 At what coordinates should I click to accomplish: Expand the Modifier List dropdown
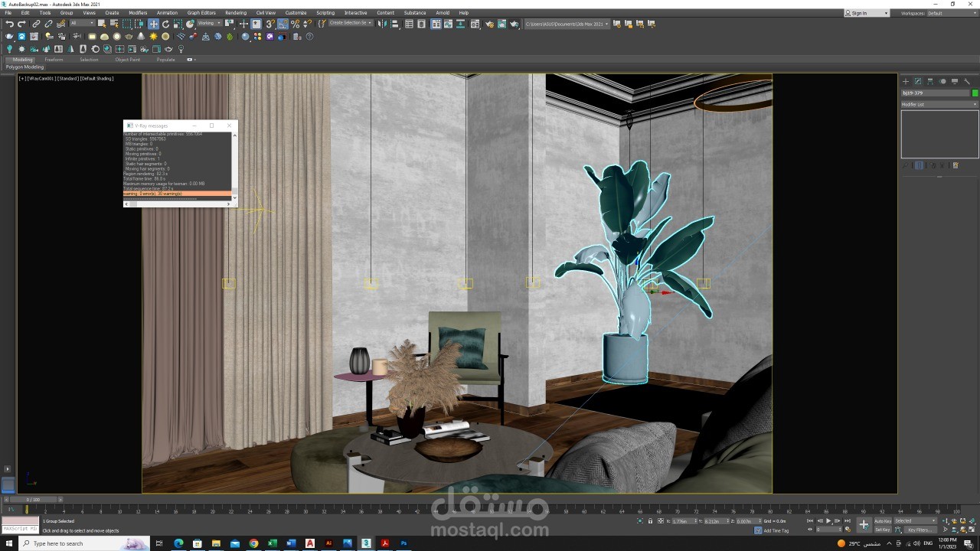[x=939, y=104]
